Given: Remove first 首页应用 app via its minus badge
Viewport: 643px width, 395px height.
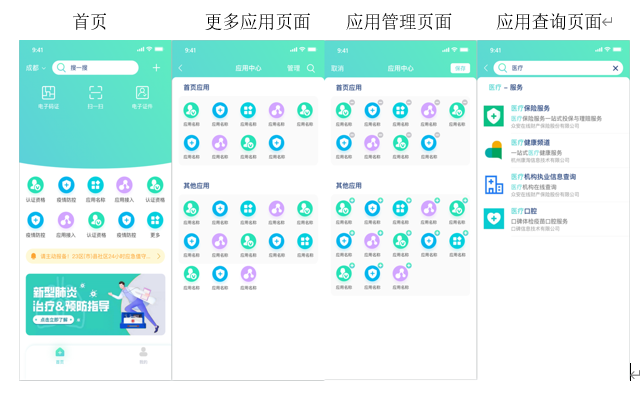Looking at the screenshot, I should (x=352, y=103).
